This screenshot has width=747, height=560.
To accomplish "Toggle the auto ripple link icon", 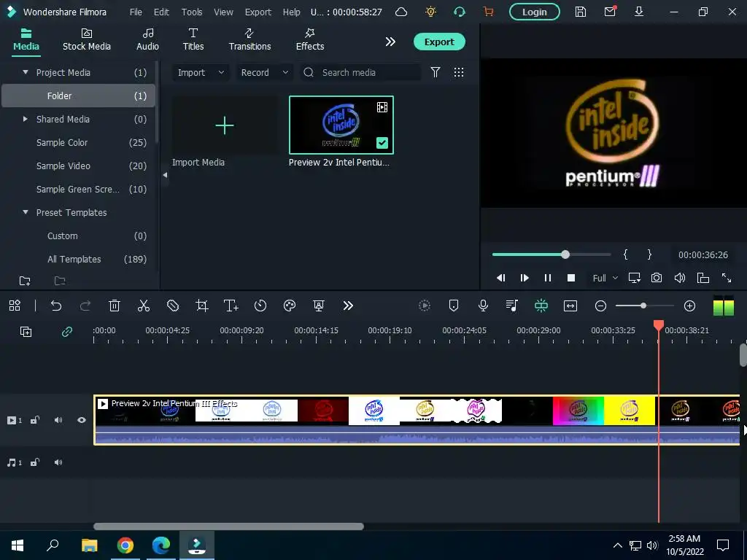I will [x=66, y=332].
